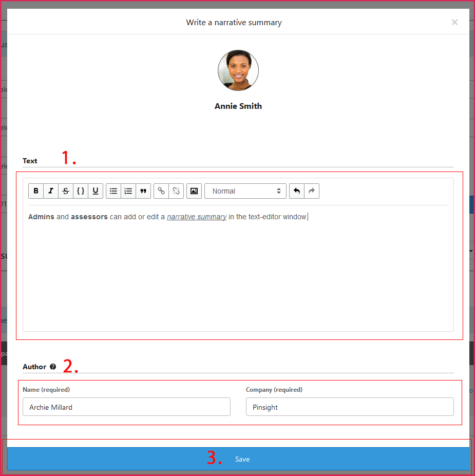Viewport: 475px width, 476px height.
Task: Click the insert link icon
Action: pos(161,191)
